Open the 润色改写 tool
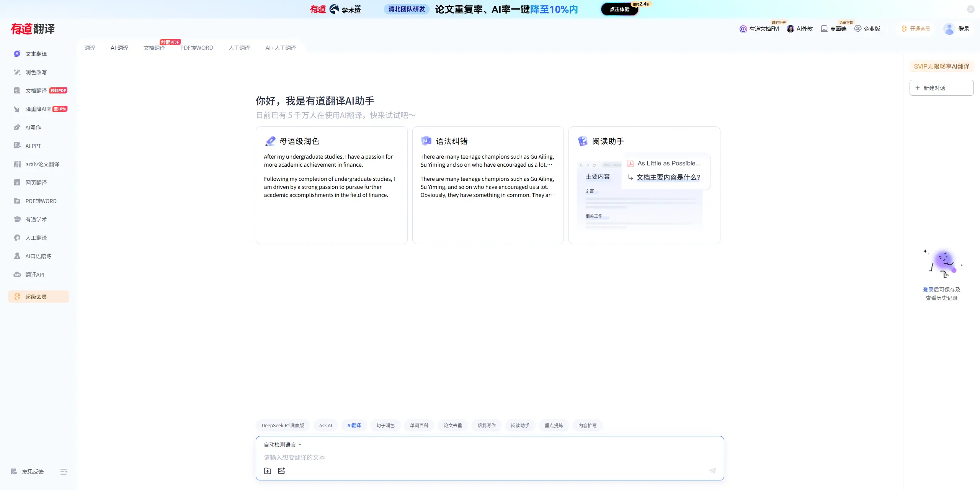The width and height of the screenshot is (980, 490). [36, 72]
